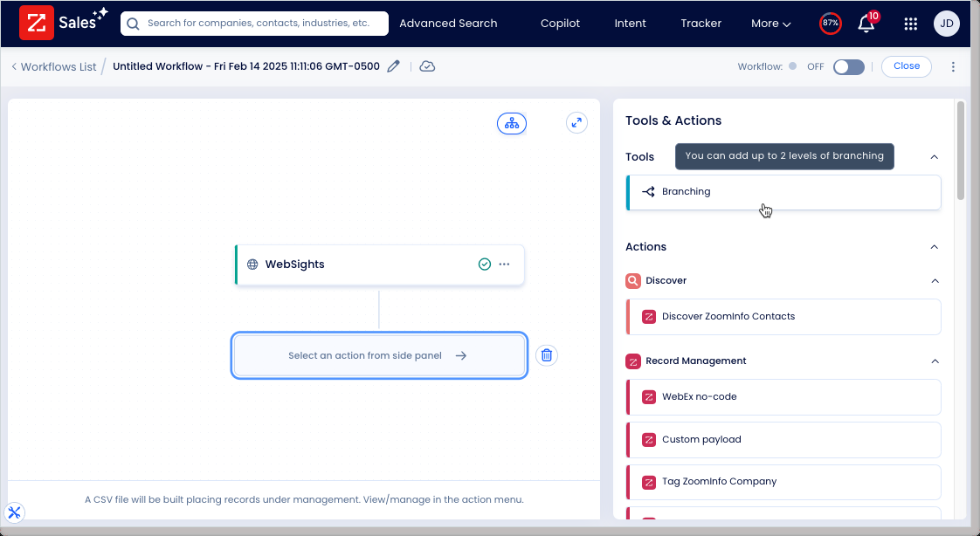Collapse the Actions section

tap(935, 247)
